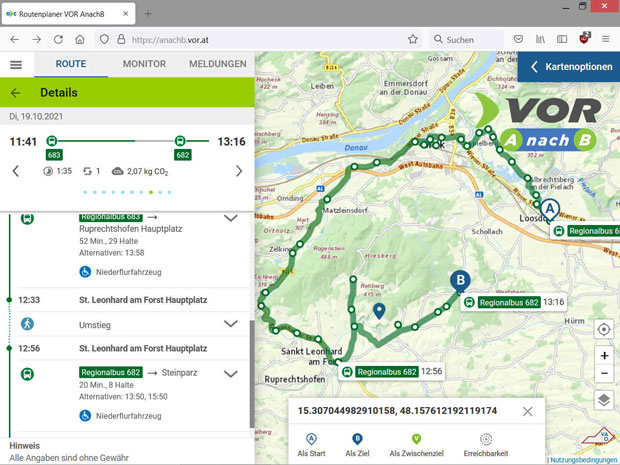
Task: Click the route panel scrollbar
Action: pyautogui.click(x=252, y=374)
